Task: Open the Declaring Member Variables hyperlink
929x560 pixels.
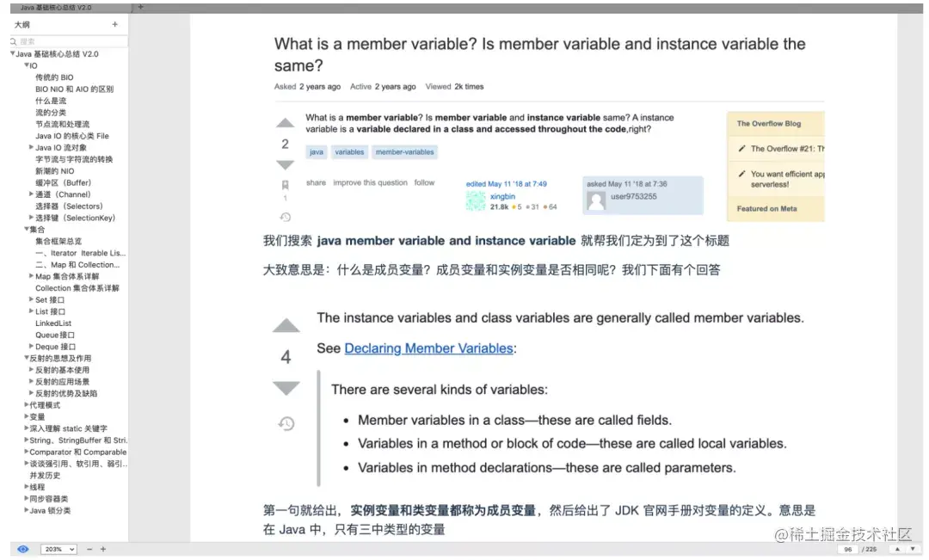Action: tap(429, 348)
